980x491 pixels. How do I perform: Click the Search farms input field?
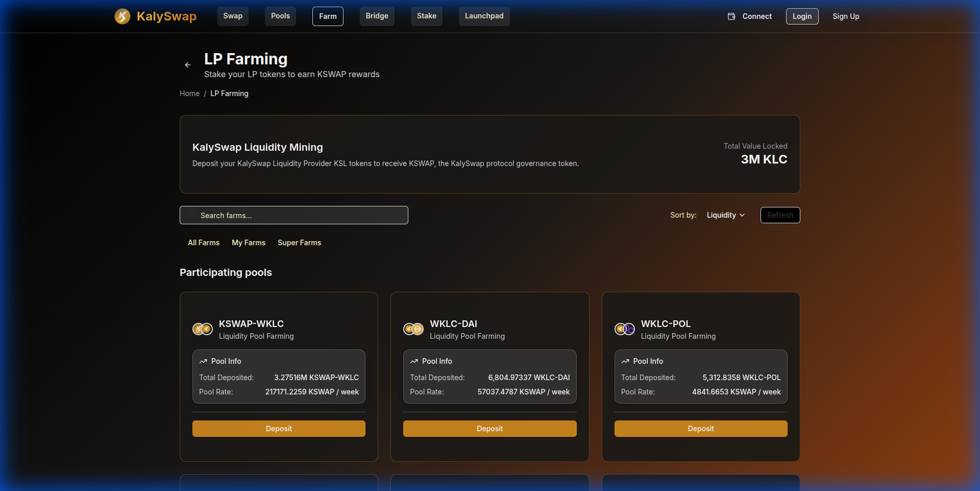294,215
